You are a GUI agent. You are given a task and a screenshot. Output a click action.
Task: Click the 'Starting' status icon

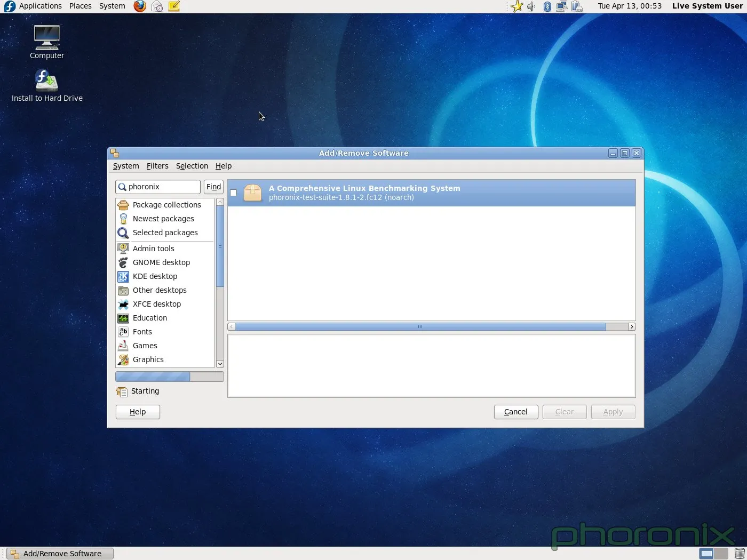[x=122, y=391]
